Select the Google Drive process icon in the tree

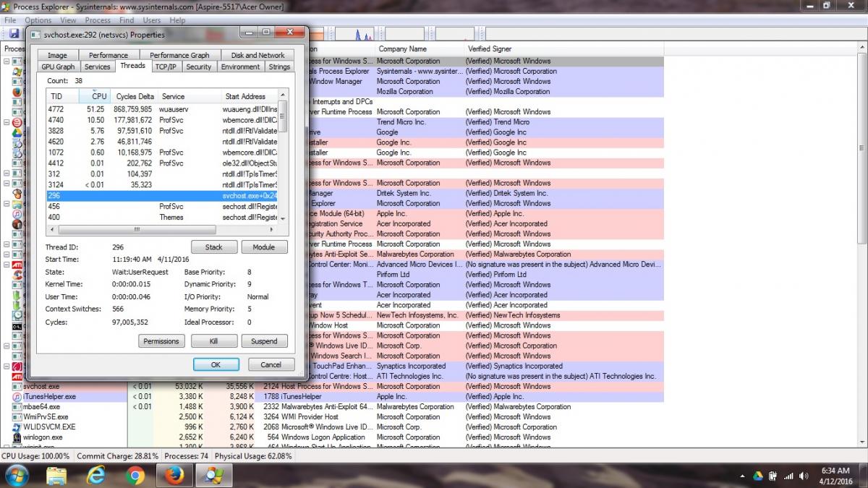click(17, 132)
